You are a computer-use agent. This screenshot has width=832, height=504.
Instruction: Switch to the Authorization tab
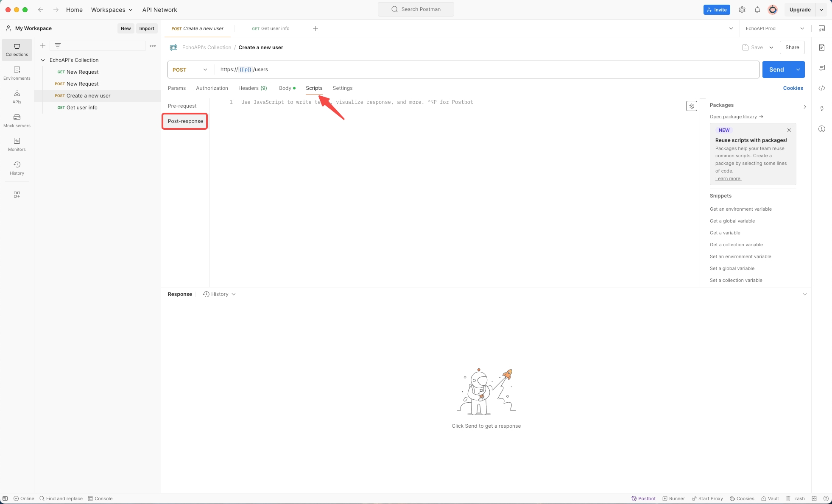pos(212,88)
